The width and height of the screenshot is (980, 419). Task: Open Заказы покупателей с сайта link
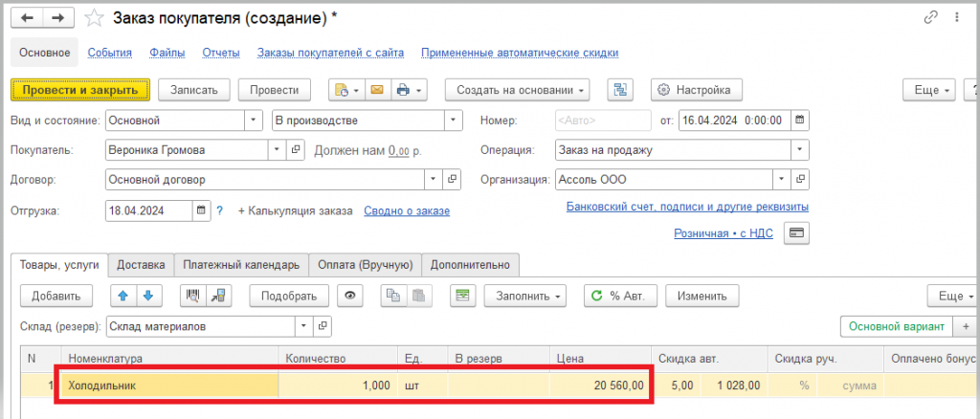[x=330, y=53]
